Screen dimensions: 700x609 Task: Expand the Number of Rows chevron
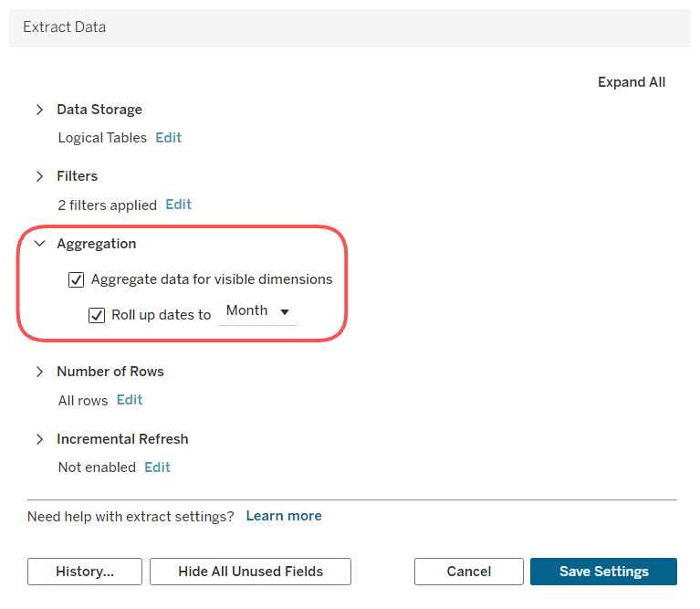(x=40, y=372)
